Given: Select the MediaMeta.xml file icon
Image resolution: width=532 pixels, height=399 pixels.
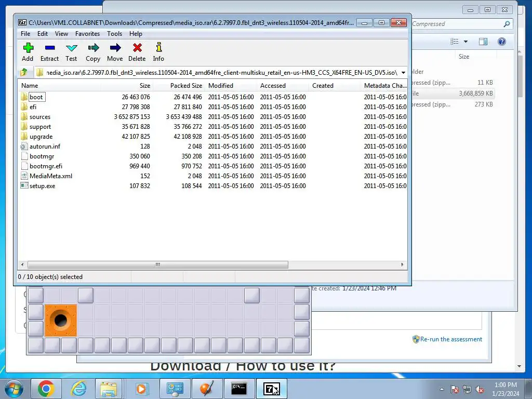Looking at the screenshot, I should 24,176.
